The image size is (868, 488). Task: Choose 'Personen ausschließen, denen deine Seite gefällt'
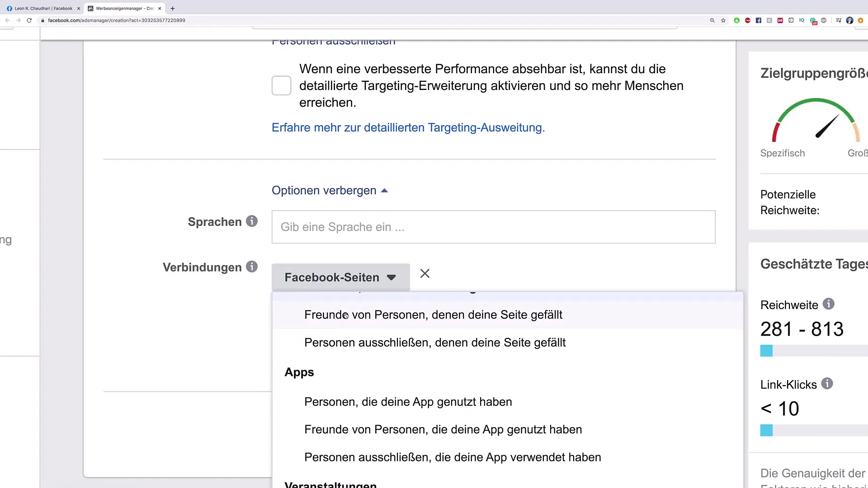coord(507,343)
